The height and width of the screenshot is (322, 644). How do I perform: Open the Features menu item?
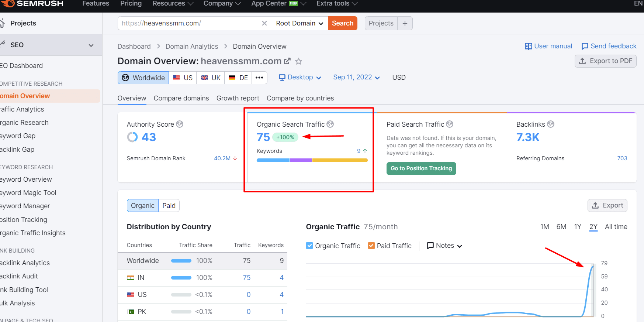click(x=96, y=3)
